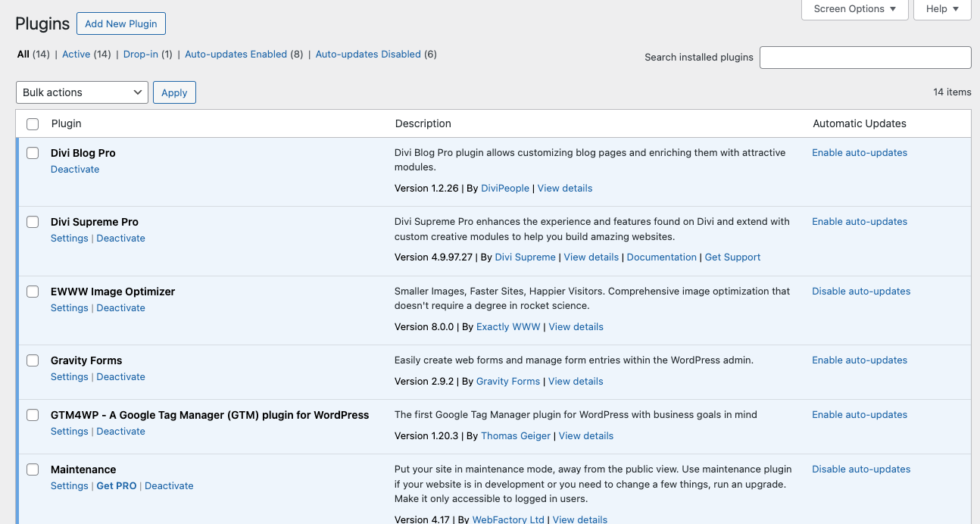Deactivate the Divi Blog Pro plugin
This screenshot has width=980, height=524.
75,170
